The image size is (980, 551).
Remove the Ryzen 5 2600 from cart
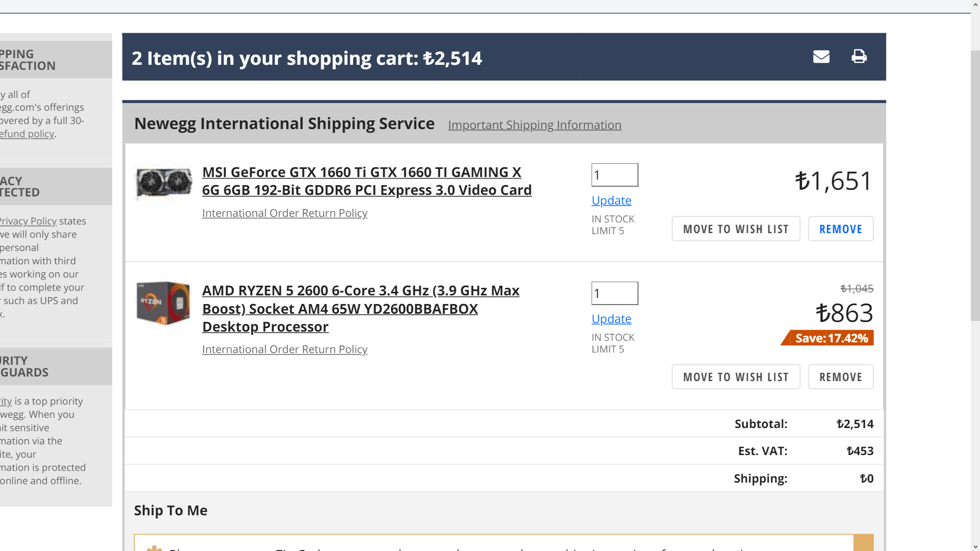(840, 377)
